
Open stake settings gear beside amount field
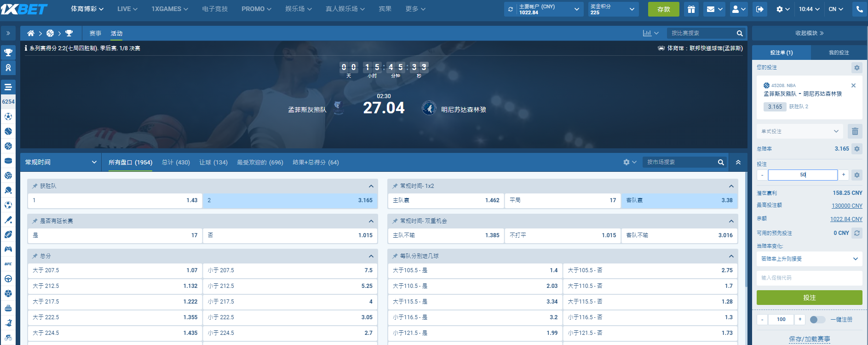tap(857, 175)
